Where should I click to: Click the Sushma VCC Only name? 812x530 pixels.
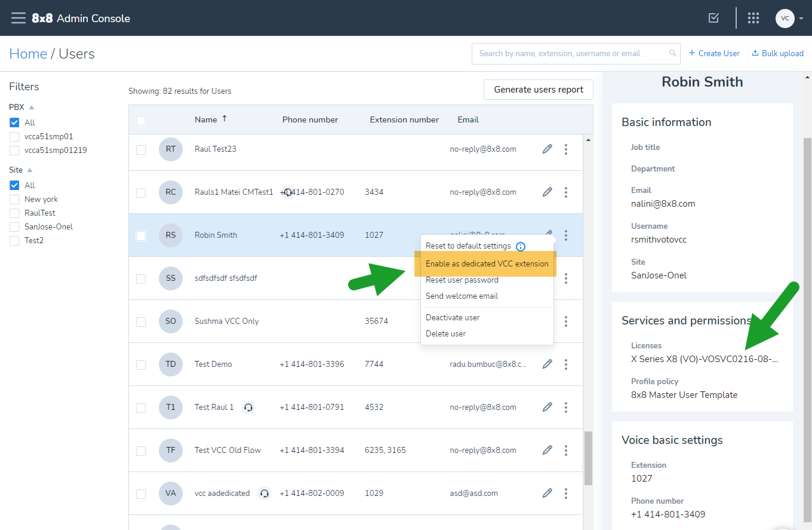[227, 321]
